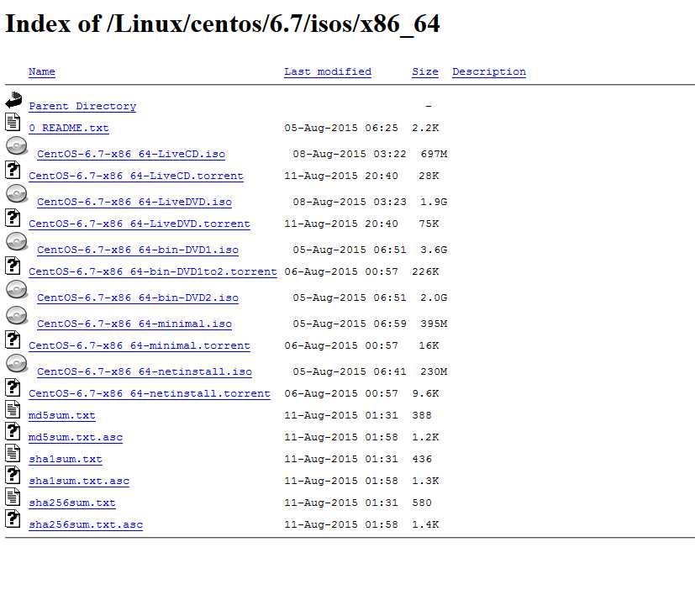Click the '436' size of sha1sum.txt
Viewport: 695px width, 616px height.
coord(422,459)
